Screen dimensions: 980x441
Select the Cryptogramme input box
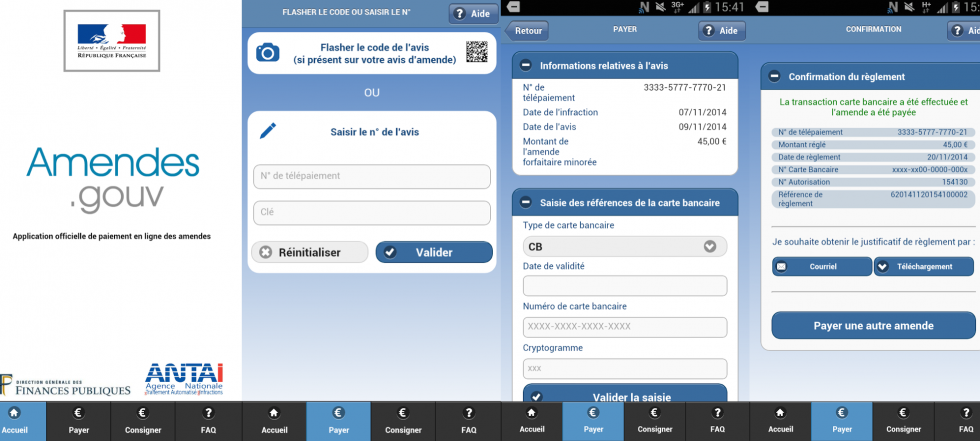[624, 368]
